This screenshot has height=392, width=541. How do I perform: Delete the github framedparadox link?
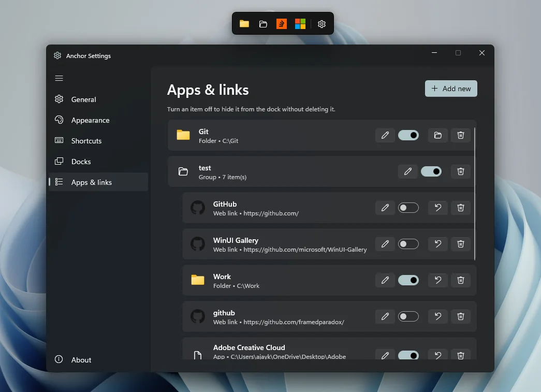click(461, 316)
